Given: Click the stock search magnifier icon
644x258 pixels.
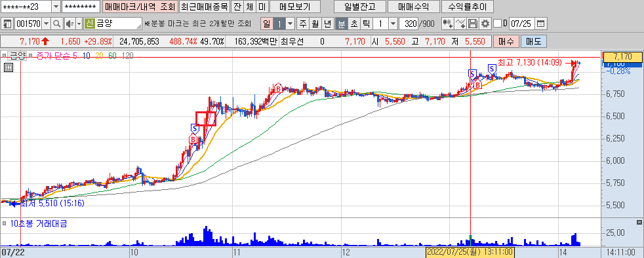Looking at the screenshot, I should coord(57,24).
